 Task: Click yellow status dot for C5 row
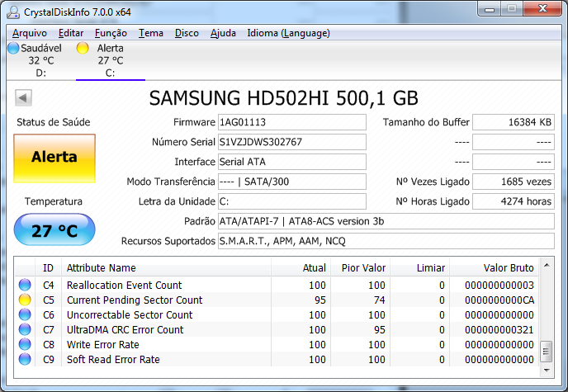tap(25, 300)
